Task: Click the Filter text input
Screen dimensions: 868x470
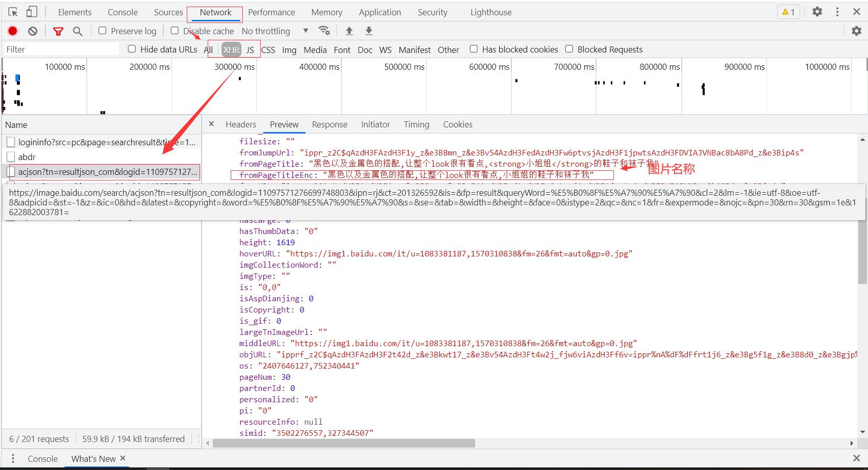Action: 61,49
